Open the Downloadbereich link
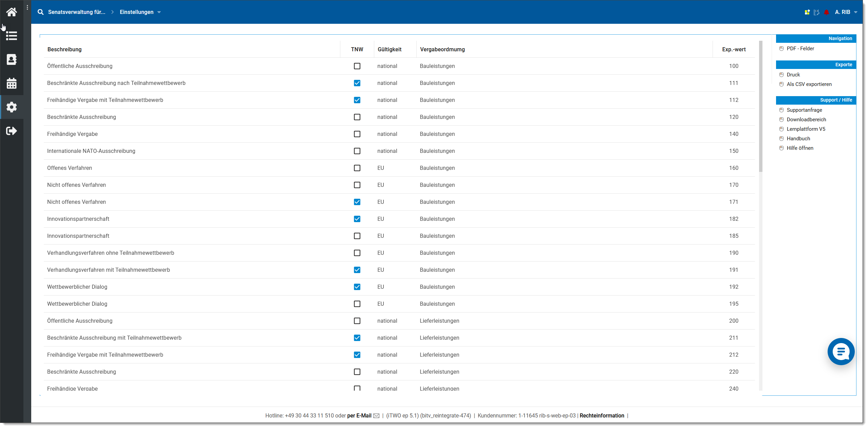 (x=806, y=120)
